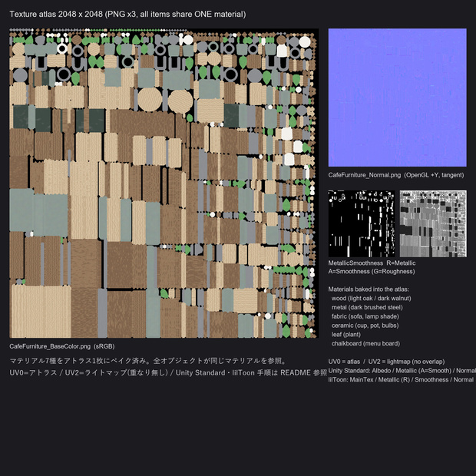Image resolution: width=476 pixels, height=476 pixels.
Task: Click the Japanese line mentioning README
Action: pyautogui.click(x=168, y=373)
